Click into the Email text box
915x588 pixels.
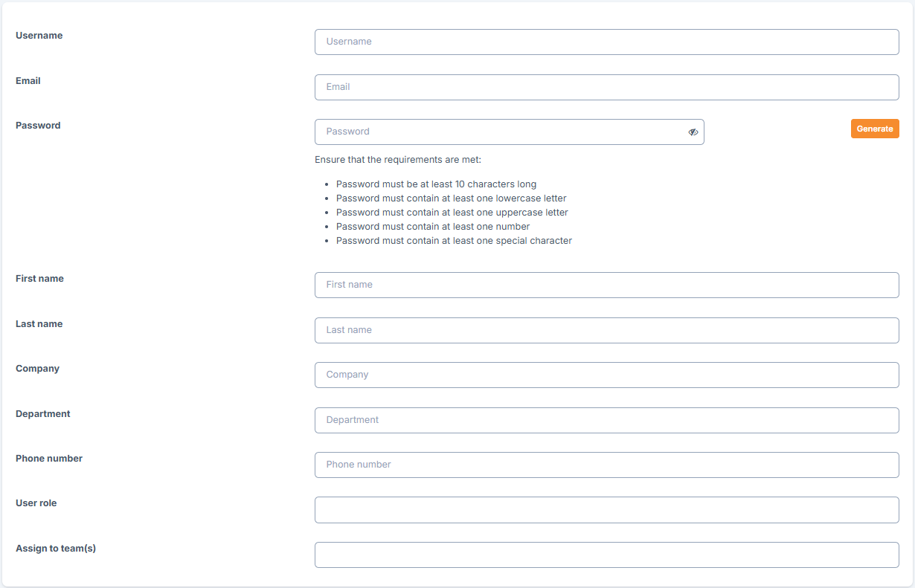[x=607, y=87]
